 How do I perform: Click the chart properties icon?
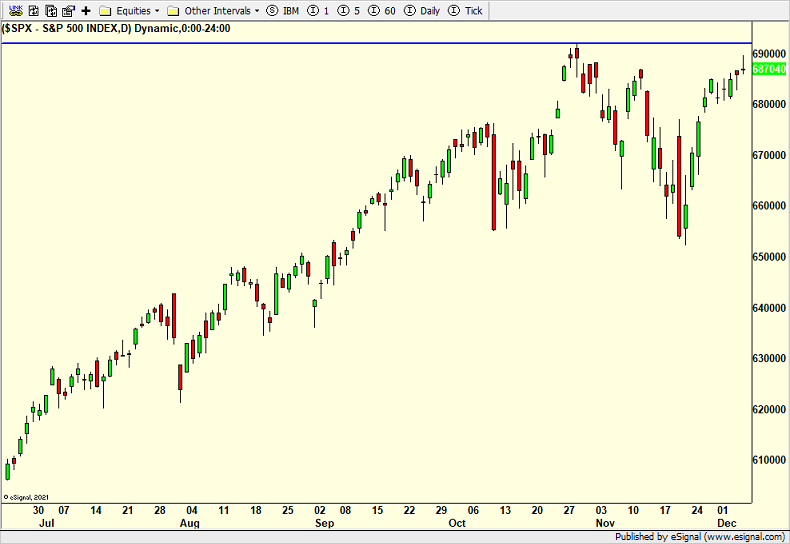[x=68, y=10]
